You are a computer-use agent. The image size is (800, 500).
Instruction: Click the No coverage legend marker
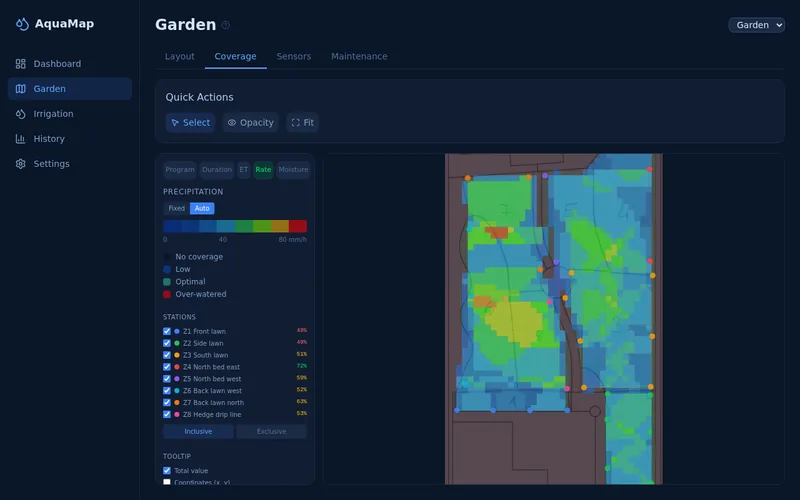pyautogui.click(x=167, y=257)
